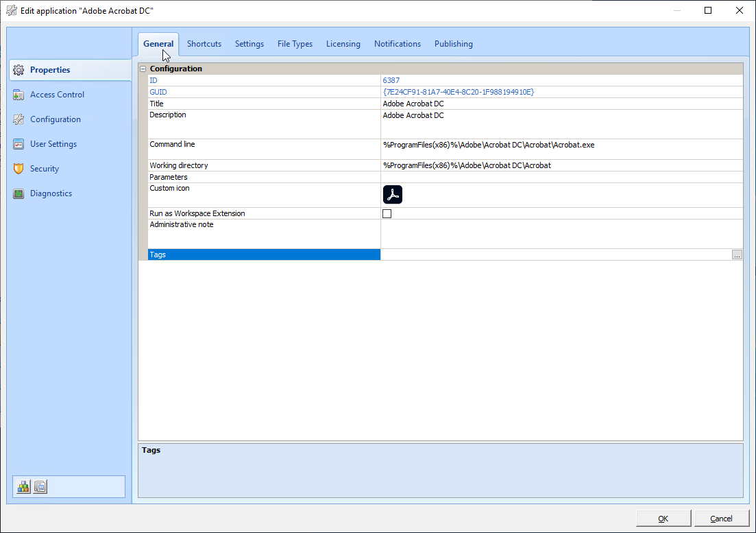
Task: Click the Adobe Acrobat custom icon
Action: (x=392, y=195)
